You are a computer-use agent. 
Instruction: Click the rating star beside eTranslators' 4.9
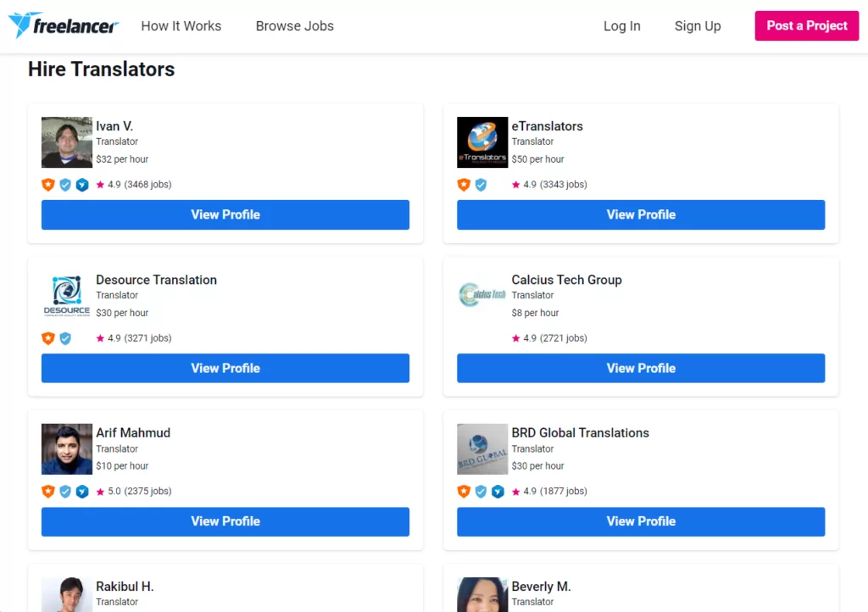click(516, 184)
